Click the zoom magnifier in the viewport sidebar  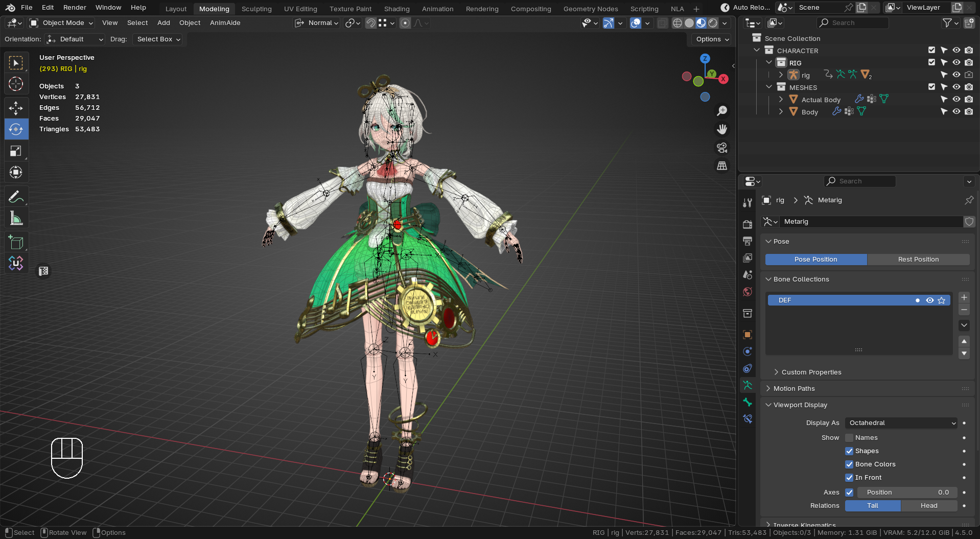tap(722, 111)
